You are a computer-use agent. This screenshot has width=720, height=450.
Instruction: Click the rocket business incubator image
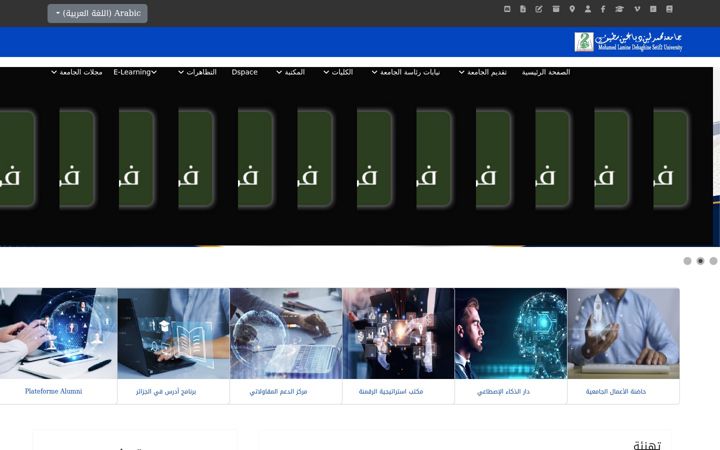point(624,333)
